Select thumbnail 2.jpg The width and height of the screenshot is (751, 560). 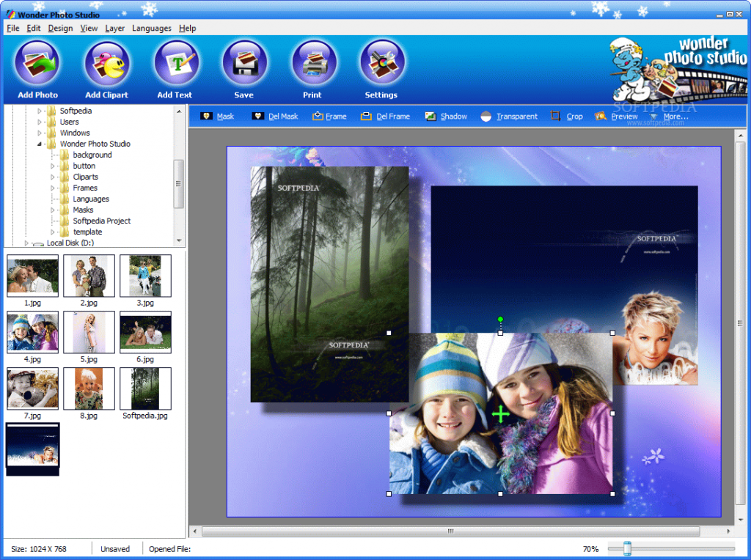(89, 276)
